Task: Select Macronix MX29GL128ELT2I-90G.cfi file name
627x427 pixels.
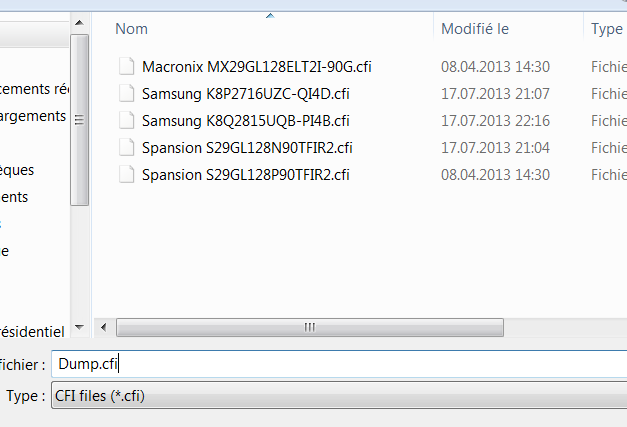Action: (x=257, y=67)
